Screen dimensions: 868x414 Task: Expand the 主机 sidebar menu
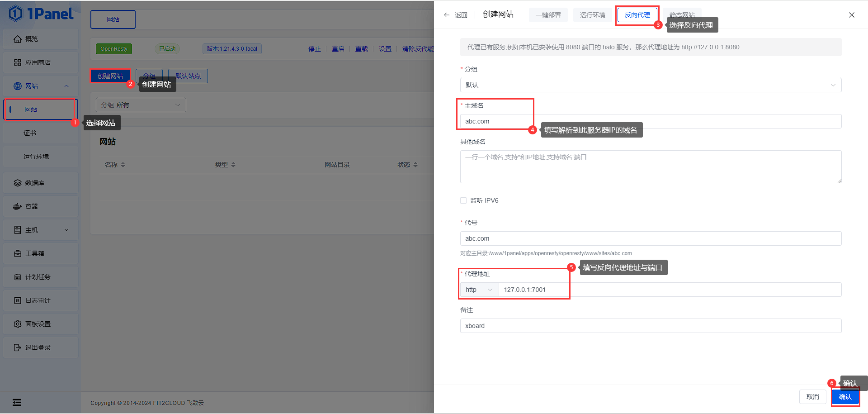coord(41,230)
